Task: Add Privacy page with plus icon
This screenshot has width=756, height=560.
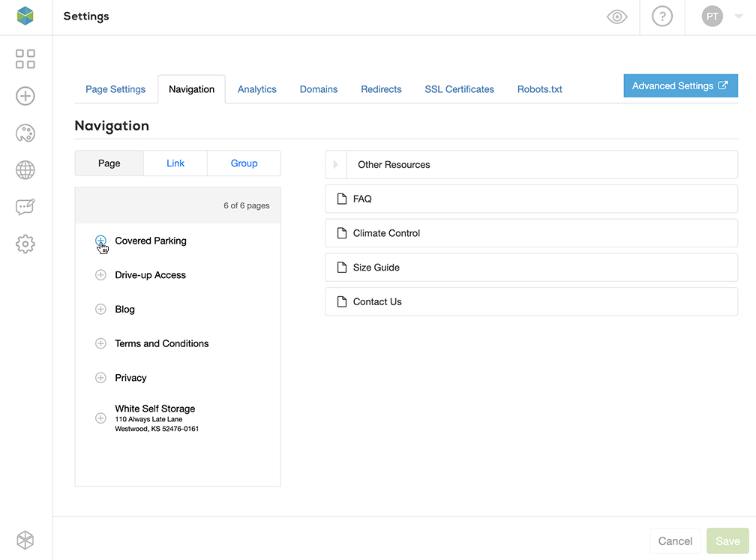Action: coord(100,377)
